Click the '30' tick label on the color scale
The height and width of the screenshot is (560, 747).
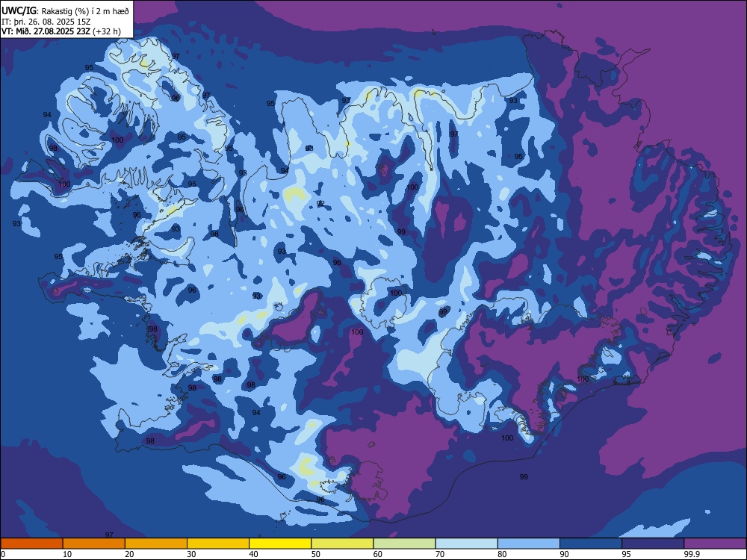pyautogui.click(x=191, y=554)
